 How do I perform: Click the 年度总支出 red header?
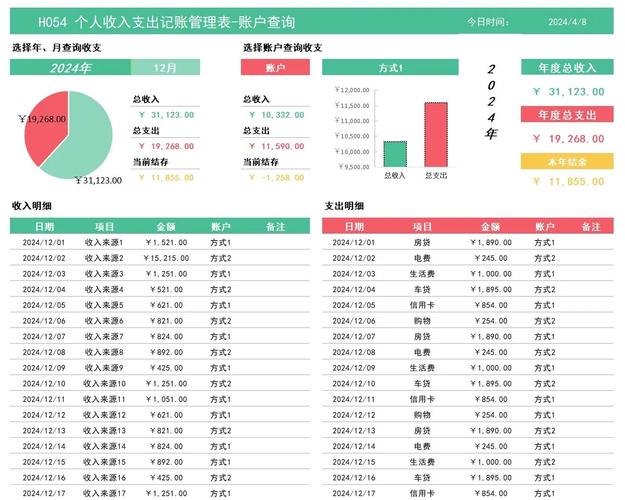pos(567,114)
